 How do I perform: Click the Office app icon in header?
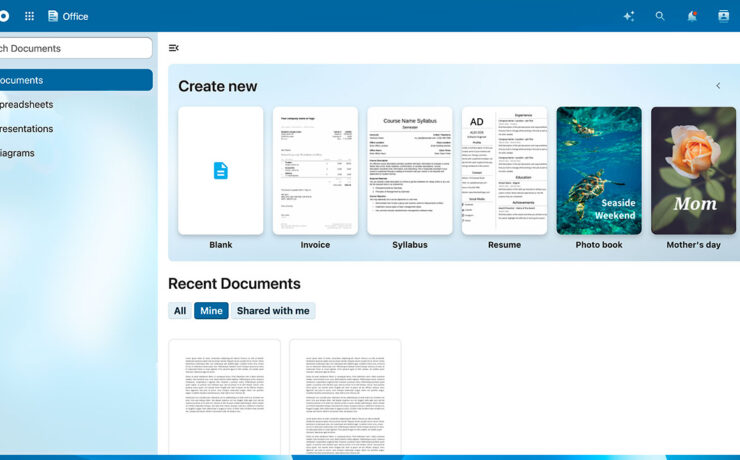(x=53, y=16)
